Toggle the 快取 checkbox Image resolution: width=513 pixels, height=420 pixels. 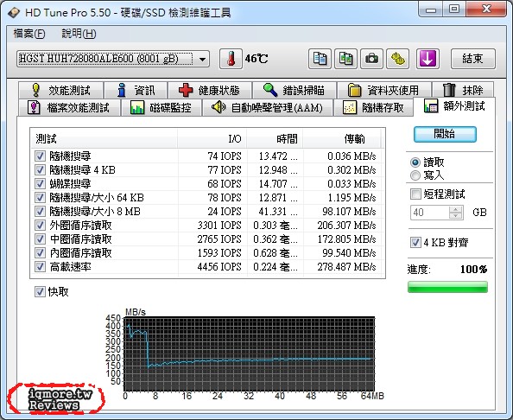[x=40, y=292]
